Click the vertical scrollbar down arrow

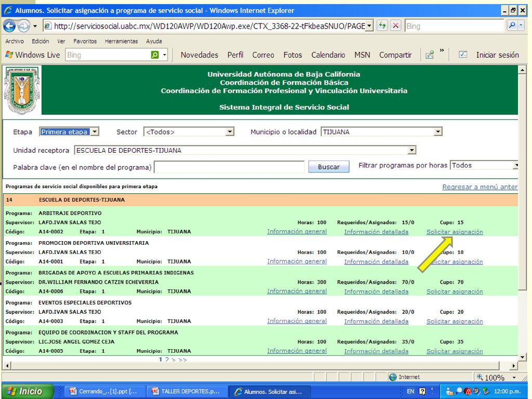click(x=522, y=357)
